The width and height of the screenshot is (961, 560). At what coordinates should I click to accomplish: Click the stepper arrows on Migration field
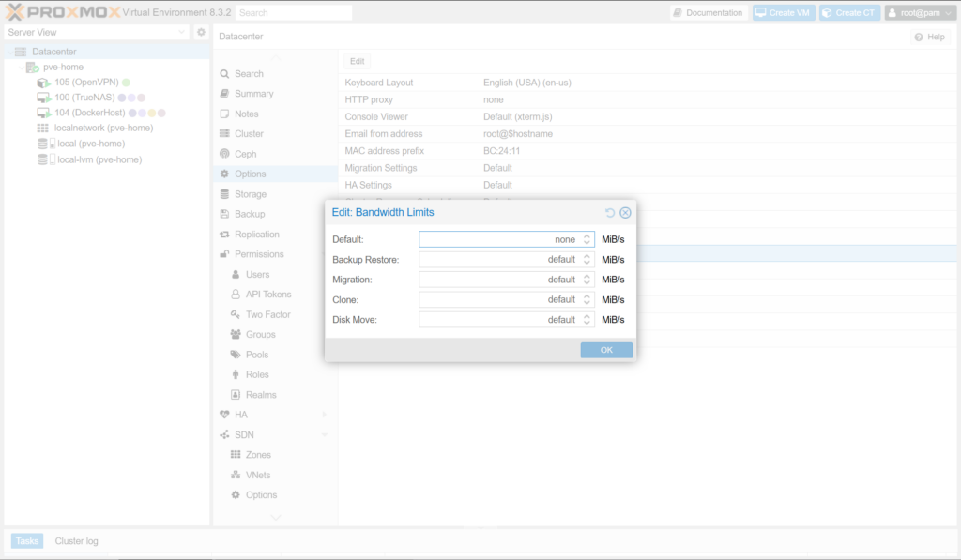[x=587, y=280]
